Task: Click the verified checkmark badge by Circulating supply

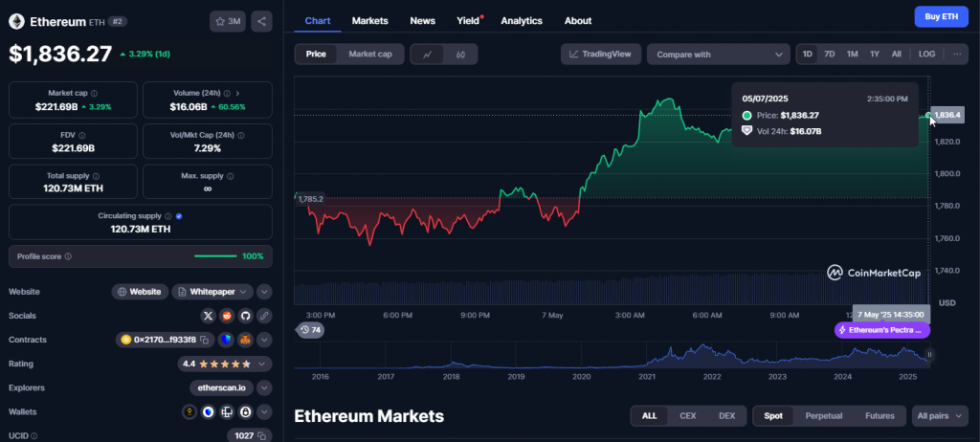Action: pos(179,216)
